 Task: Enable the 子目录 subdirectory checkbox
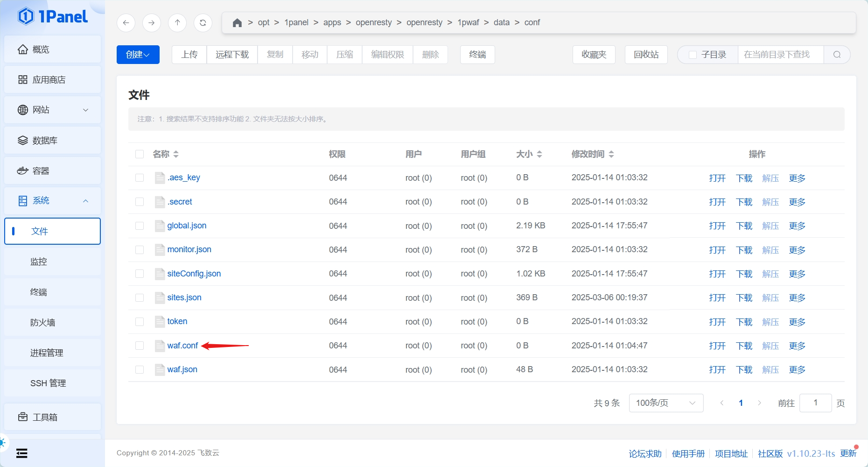pos(693,55)
